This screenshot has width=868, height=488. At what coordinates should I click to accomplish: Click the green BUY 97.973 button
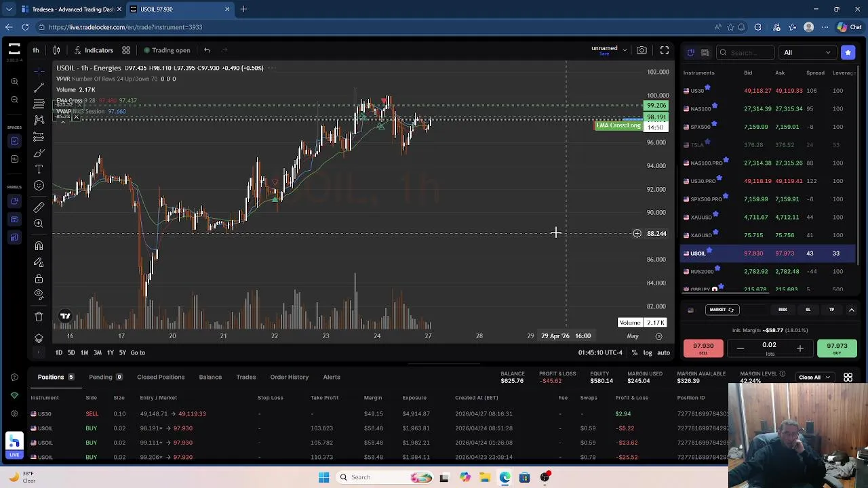837,348
